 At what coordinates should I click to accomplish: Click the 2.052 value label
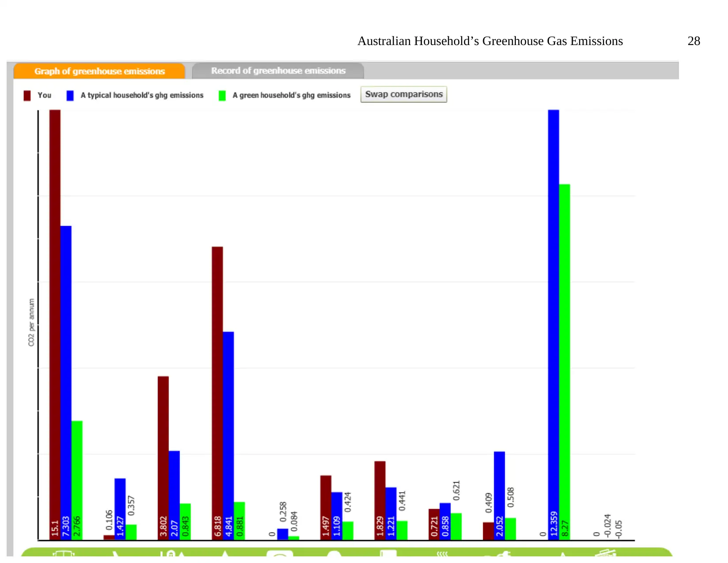point(499,526)
